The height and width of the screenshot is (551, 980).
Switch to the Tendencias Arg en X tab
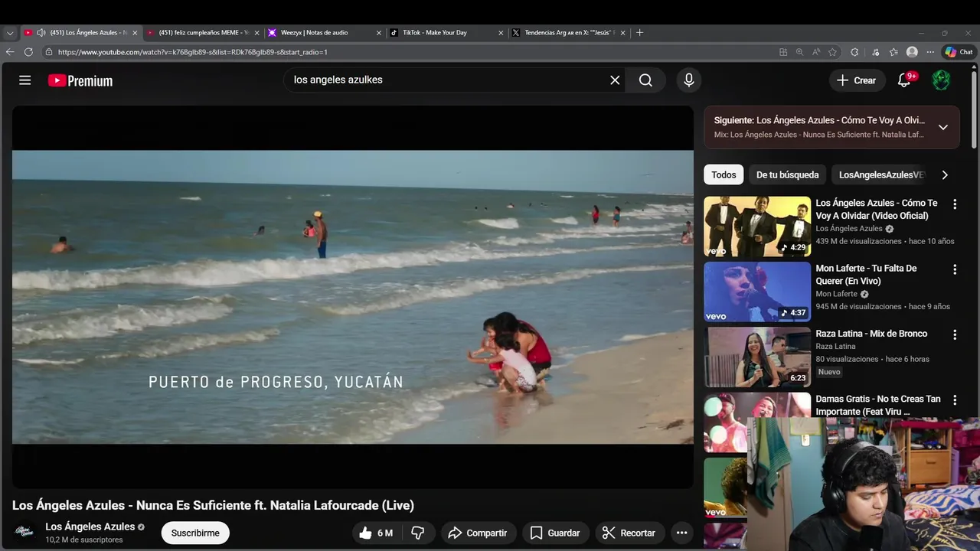click(568, 33)
